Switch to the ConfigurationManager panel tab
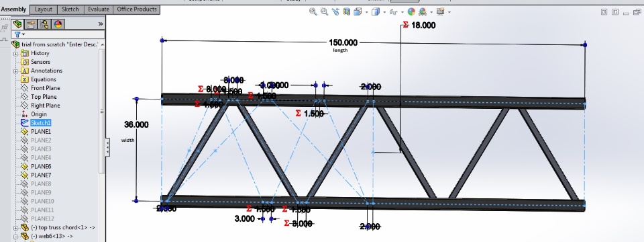 tap(44, 24)
